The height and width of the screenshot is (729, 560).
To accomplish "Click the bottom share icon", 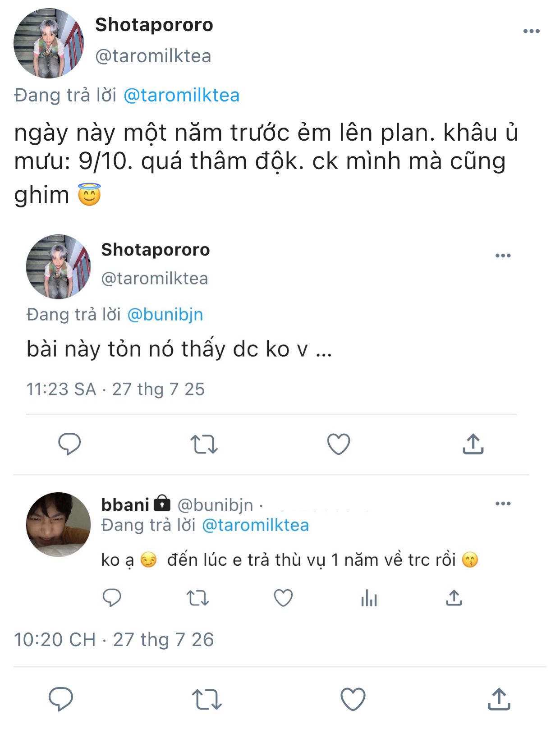I will tap(499, 699).
